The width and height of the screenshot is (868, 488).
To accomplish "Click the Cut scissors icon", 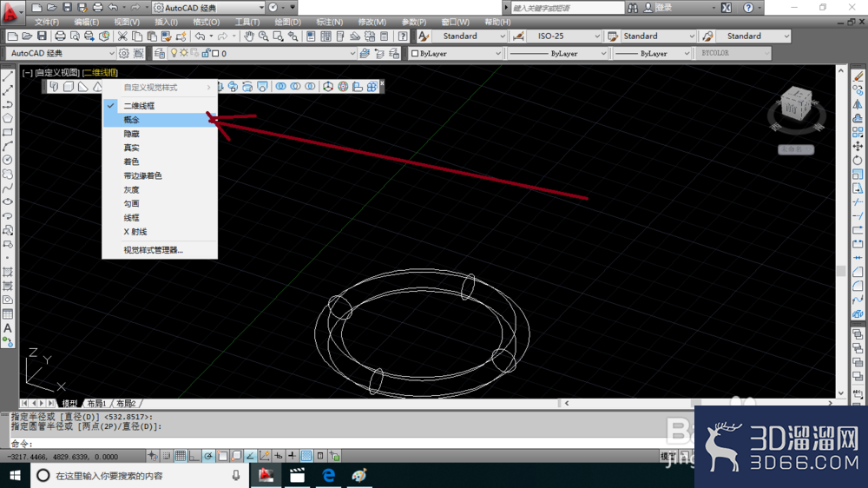I will [122, 36].
